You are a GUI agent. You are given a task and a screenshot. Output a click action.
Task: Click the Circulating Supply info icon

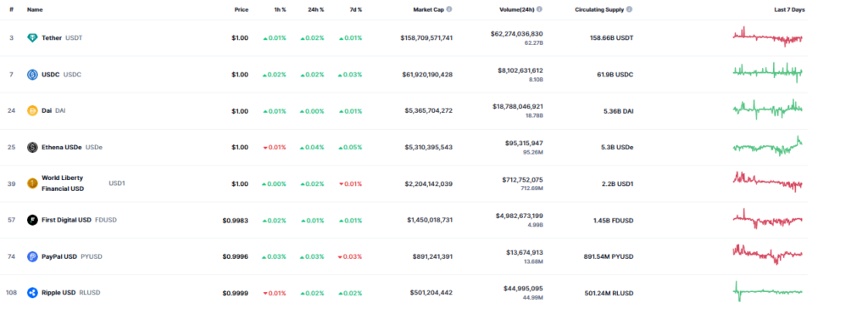pos(630,9)
